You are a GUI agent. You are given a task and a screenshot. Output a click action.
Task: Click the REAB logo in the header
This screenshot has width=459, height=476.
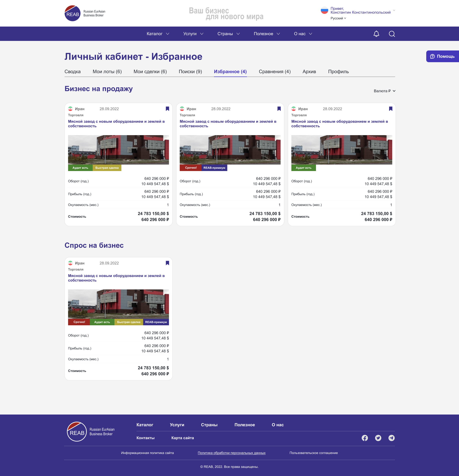click(x=73, y=13)
